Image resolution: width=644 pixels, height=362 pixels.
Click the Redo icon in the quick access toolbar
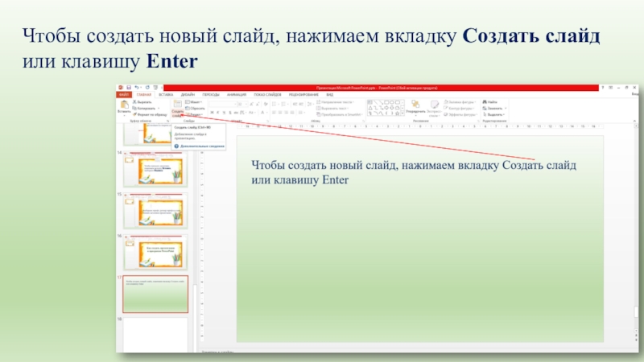(147, 88)
